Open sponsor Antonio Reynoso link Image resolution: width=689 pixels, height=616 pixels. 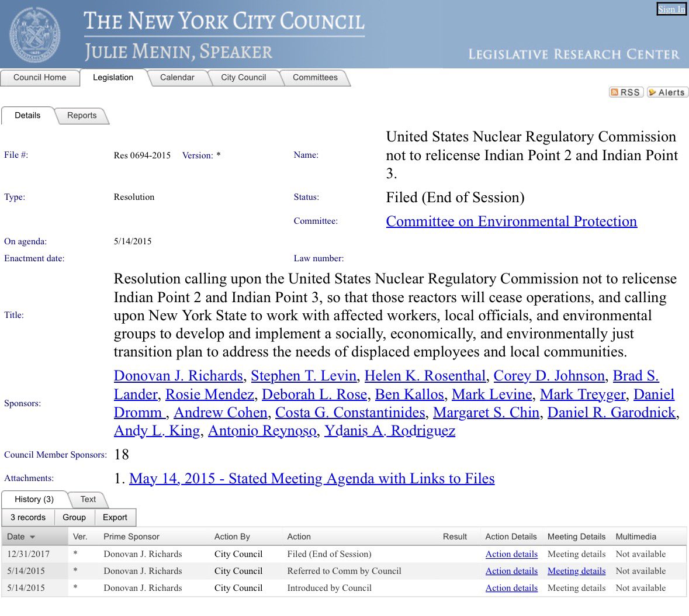[x=262, y=431]
